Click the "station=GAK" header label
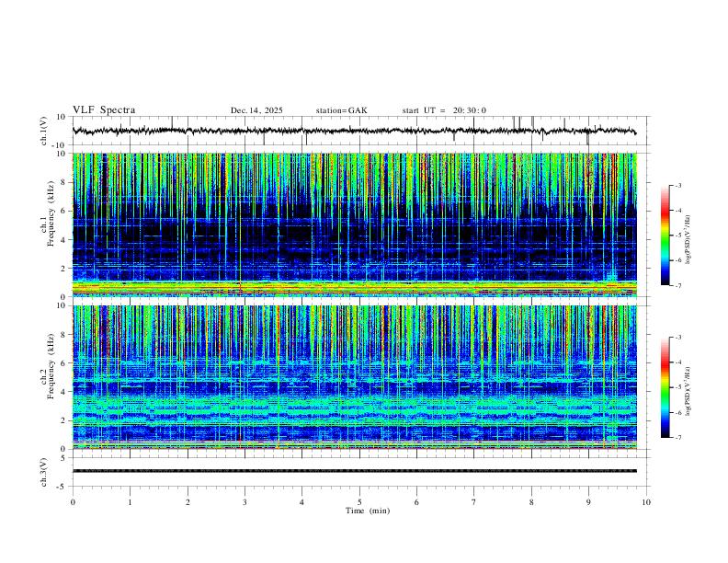Screen dimensions: 728x563 coord(341,110)
